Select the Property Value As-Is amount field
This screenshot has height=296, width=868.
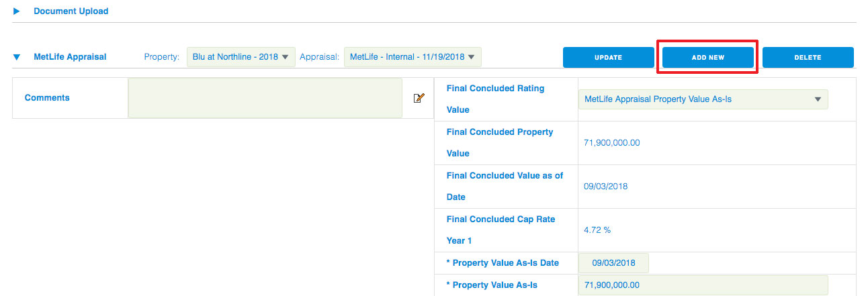[703, 285]
